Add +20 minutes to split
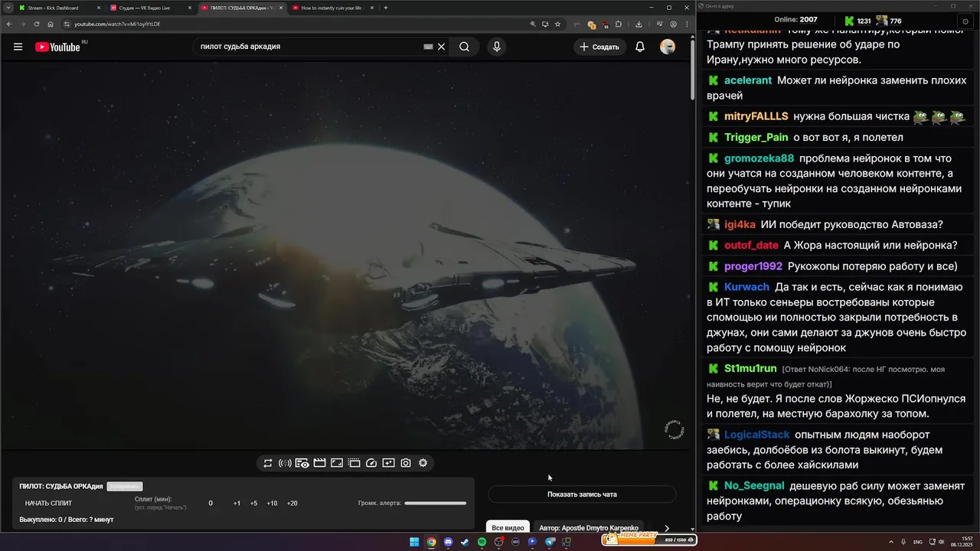Screen dimensions: 980x551 coord(292,504)
